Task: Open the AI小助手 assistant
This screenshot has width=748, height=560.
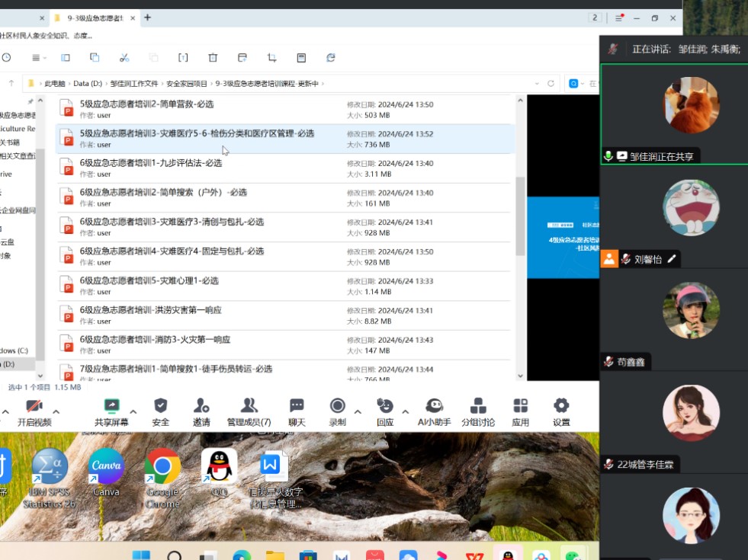Action: pyautogui.click(x=434, y=406)
